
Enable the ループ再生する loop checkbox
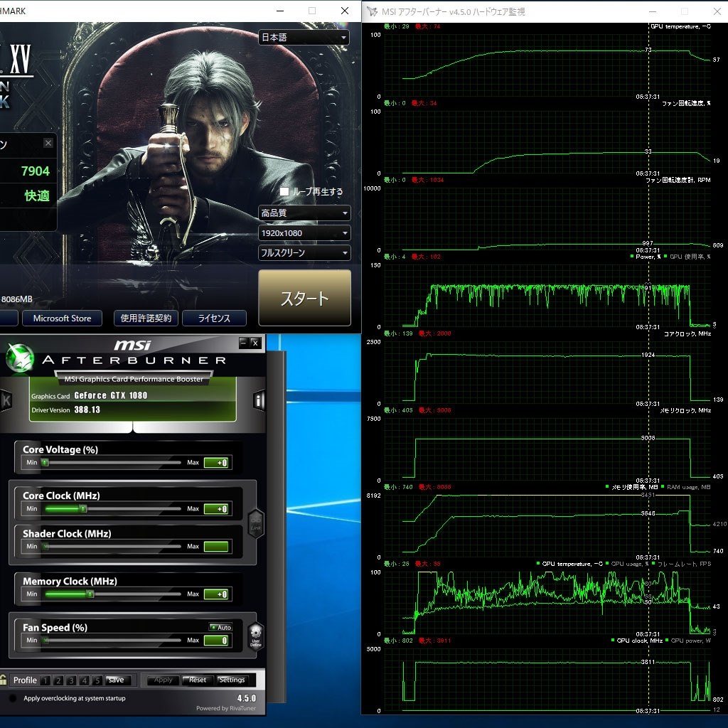[x=284, y=191]
